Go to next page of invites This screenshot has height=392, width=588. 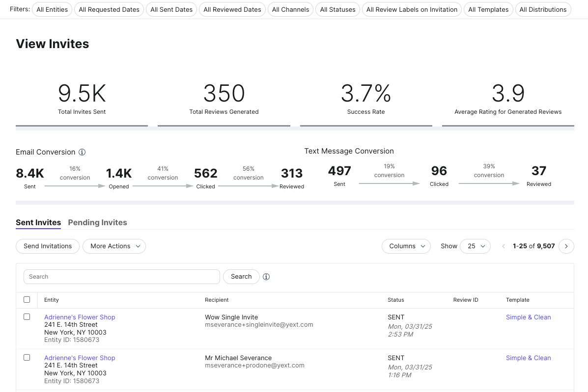click(x=566, y=246)
